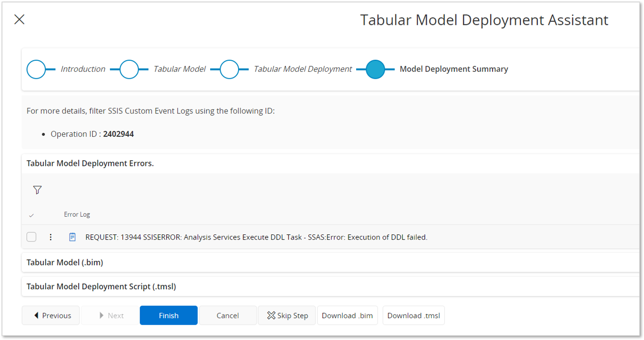This screenshot has width=644, height=340.
Task: Select the Introduction step label
Action: click(82, 69)
